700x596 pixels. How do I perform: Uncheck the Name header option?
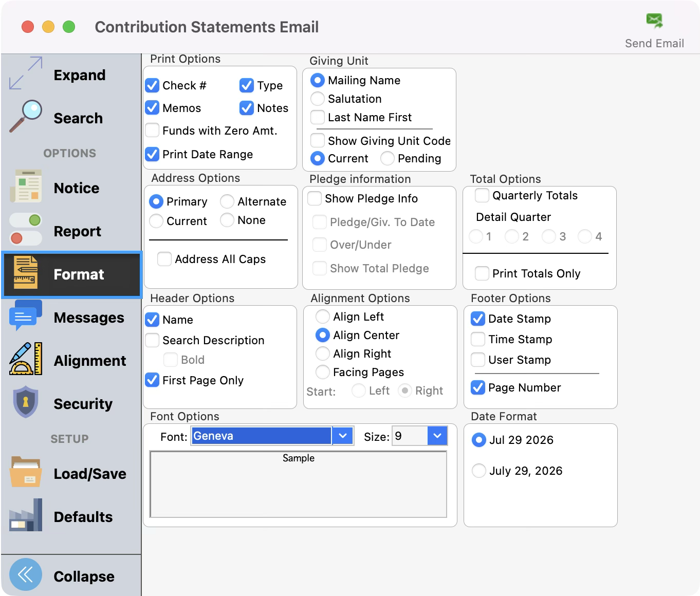coord(152,320)
